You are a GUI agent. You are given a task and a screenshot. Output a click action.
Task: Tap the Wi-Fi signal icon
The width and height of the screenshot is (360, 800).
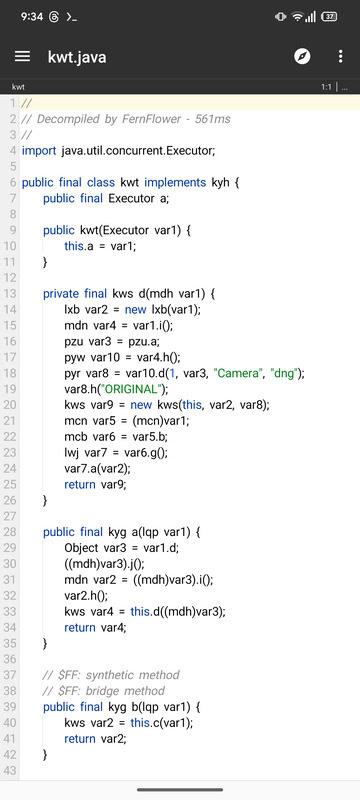pos(297,16)
